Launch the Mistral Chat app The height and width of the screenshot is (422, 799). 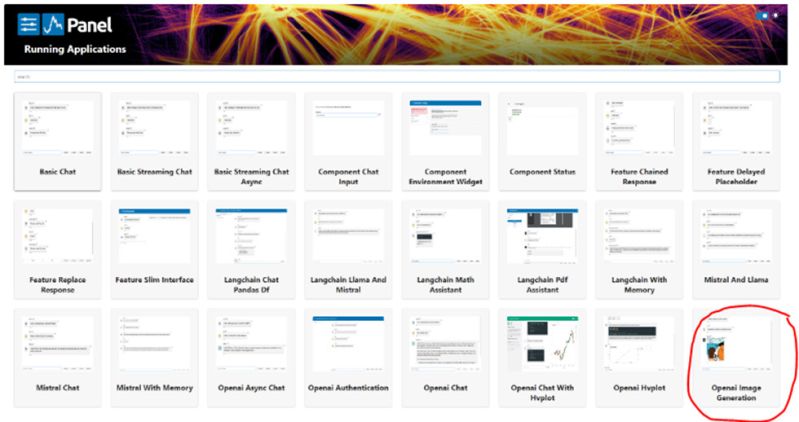click(x=58, y=358)
